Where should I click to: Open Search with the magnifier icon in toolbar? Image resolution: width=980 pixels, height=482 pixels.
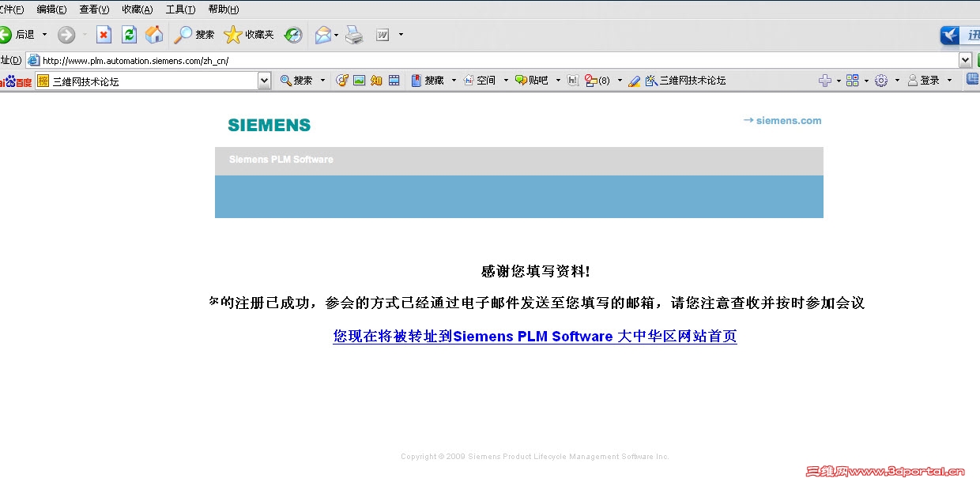(194, 35)
